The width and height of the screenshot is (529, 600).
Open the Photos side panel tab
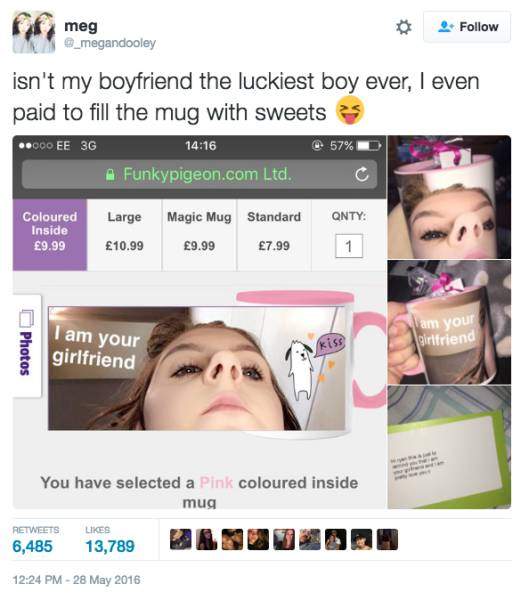26,346
